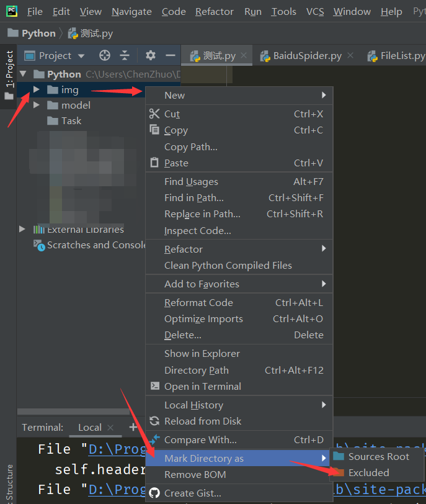
Task: Expand the img folder in the tree
Action: (x=37, y=90)
